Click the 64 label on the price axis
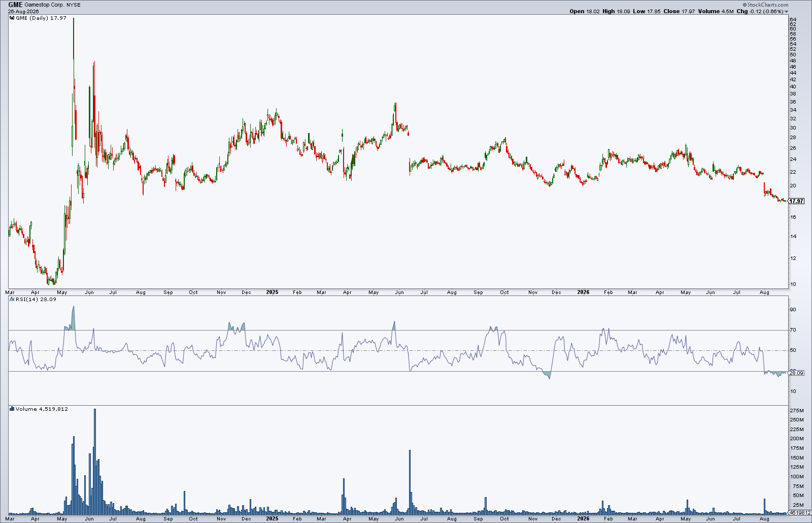The height and width of the screenshot is (523, 812). click(x=793, y=20)
